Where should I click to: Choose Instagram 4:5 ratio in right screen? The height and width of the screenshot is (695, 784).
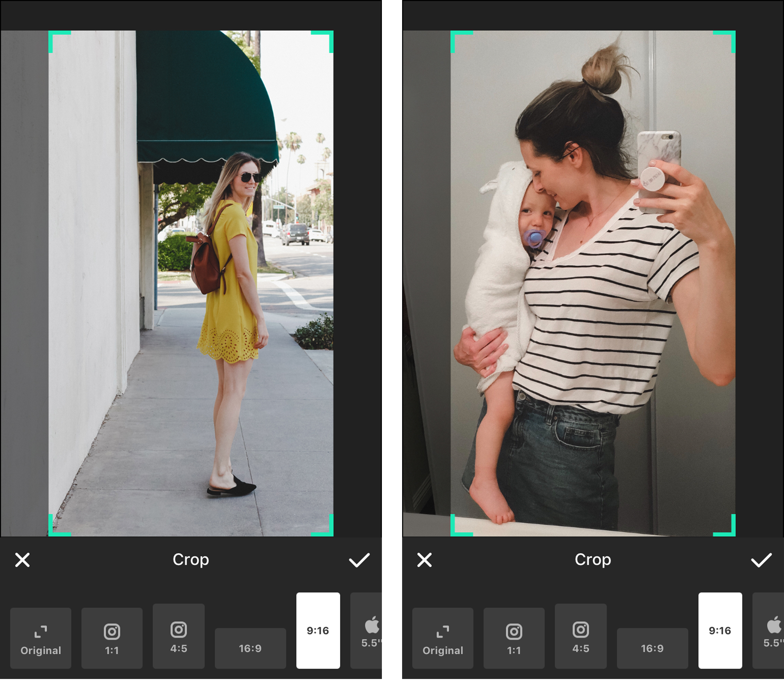[581, 636]
